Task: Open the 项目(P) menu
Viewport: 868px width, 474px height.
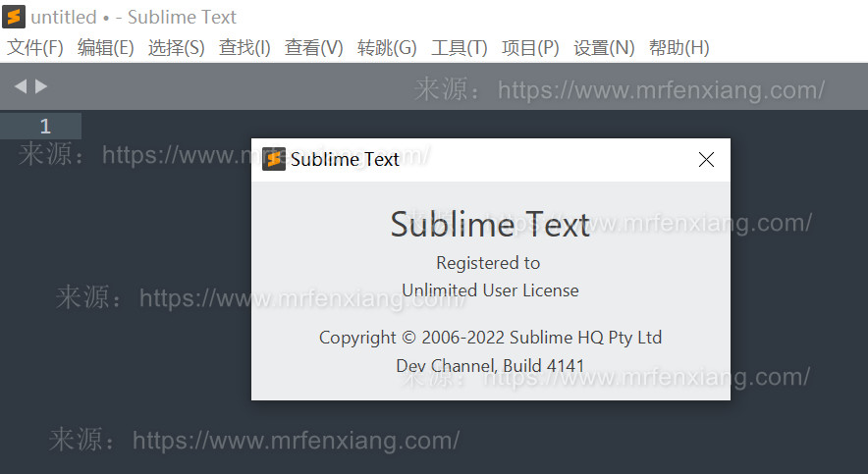Action: tap(530, 47)
